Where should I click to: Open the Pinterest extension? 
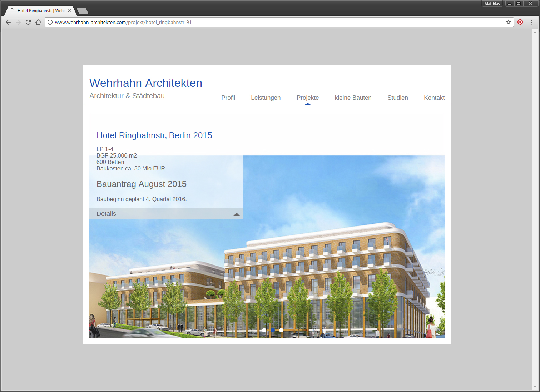(520, 22)
